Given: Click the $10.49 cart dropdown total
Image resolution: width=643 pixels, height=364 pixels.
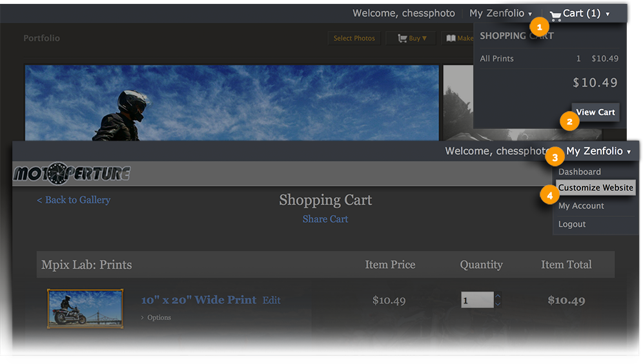Looking at the screenshot, I should pyautogui.click(x=595, y=83).
